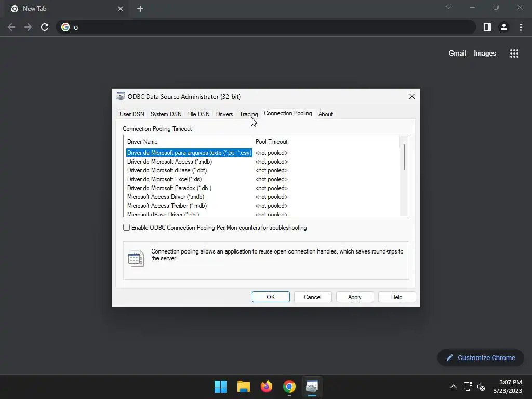532x399 pixels.
Task: Click the Google icon in address bar
Action: [x=65, y=27]
